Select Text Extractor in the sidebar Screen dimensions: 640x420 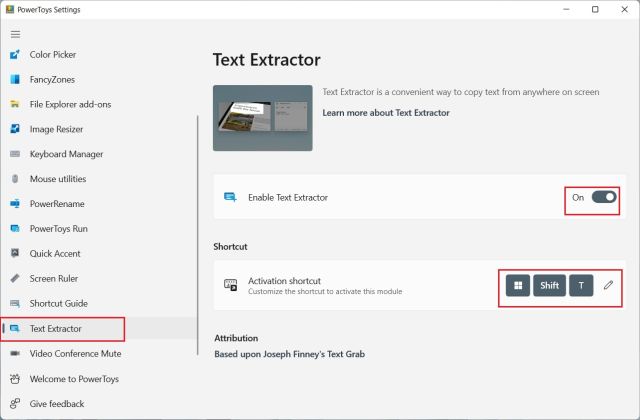click(99, 329)
